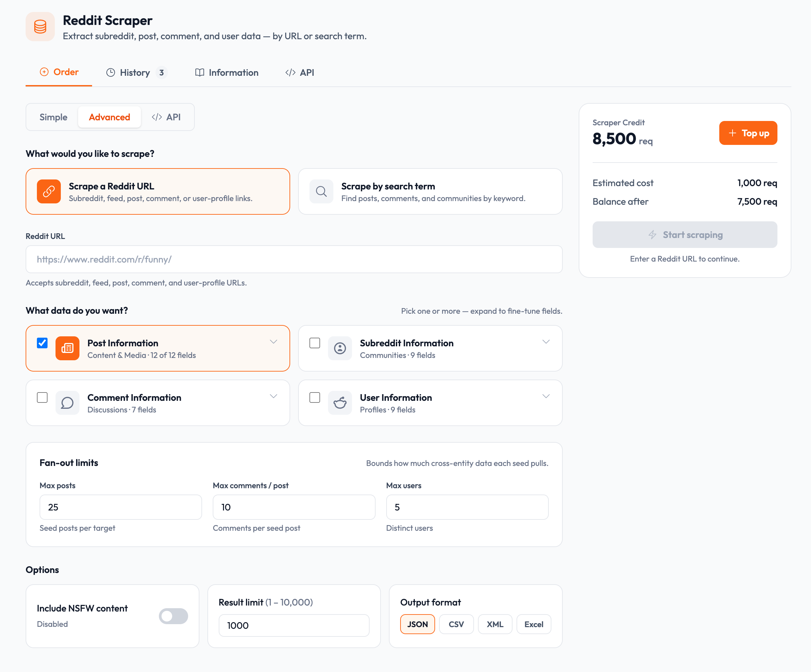Expand the Post Information fields chevron
This screenshot has height=672, width=811.
(274, 342)
